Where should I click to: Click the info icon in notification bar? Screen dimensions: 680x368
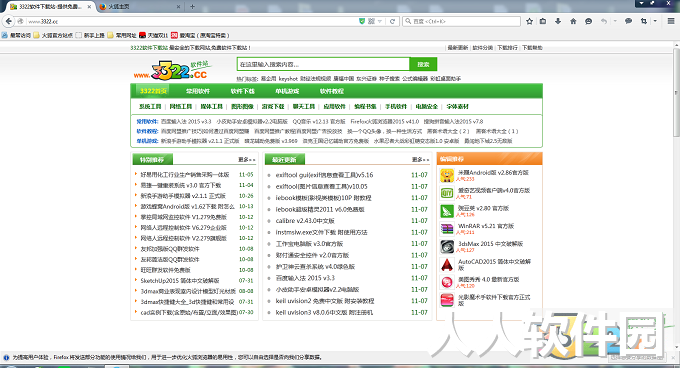6,358
